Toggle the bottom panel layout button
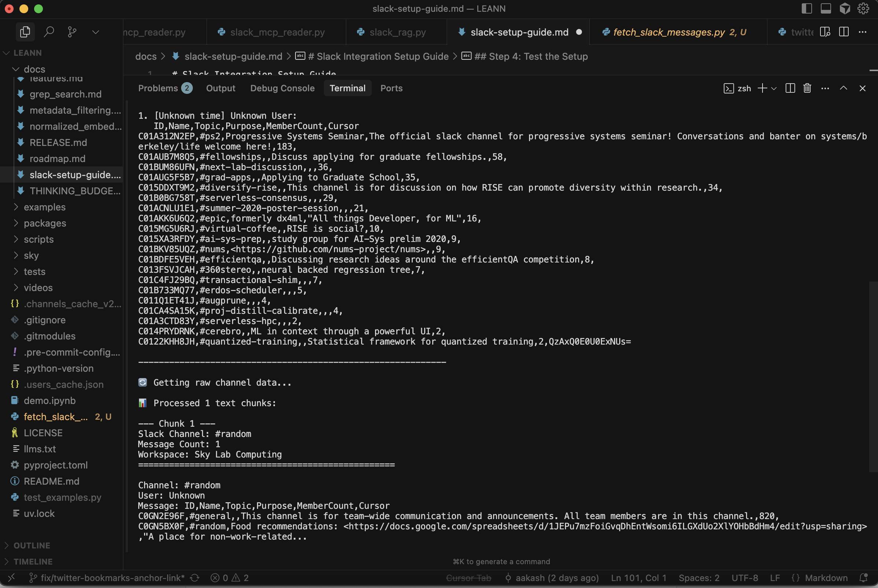Image resolution: width=878 pixels, height=588 pixels. coord(826,9)
